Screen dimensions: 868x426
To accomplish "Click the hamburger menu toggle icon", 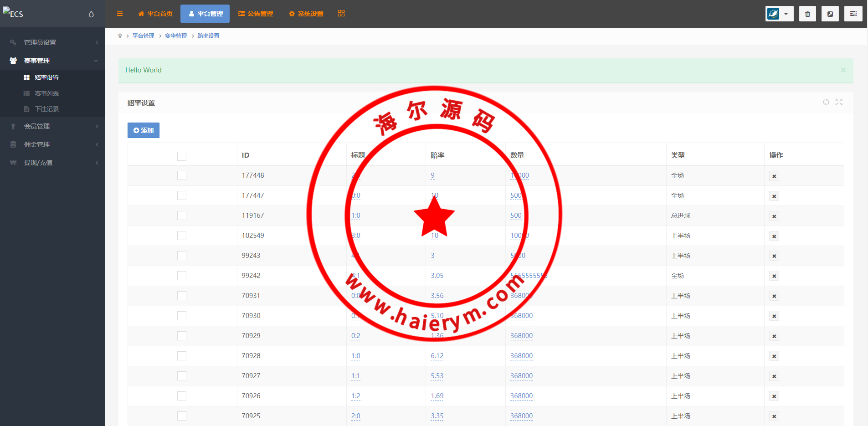I will [x=120, y=14].
